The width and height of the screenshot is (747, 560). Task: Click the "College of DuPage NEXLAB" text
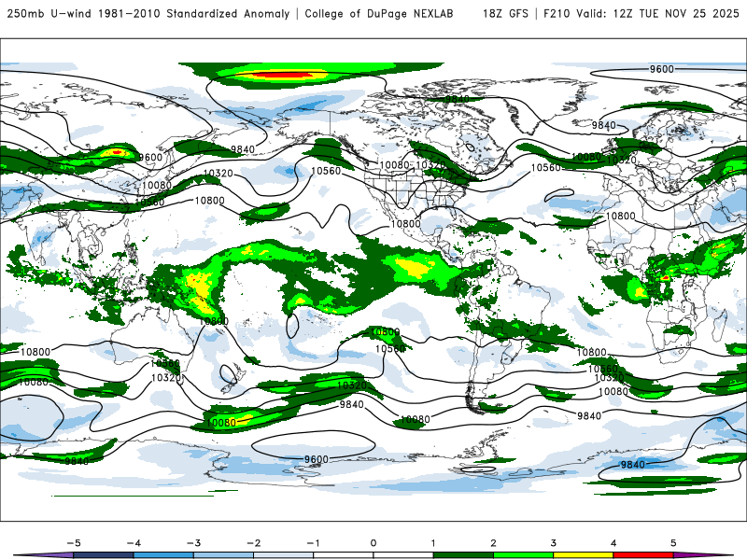click(379, 14)
